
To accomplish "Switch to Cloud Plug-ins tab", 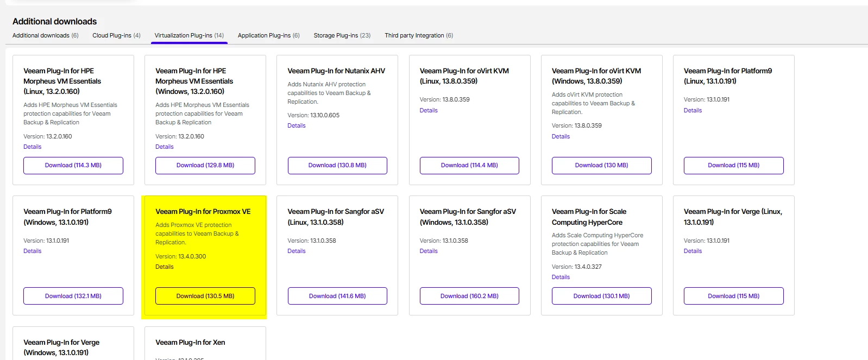I will pyautogui.click(x=116, y=35).
